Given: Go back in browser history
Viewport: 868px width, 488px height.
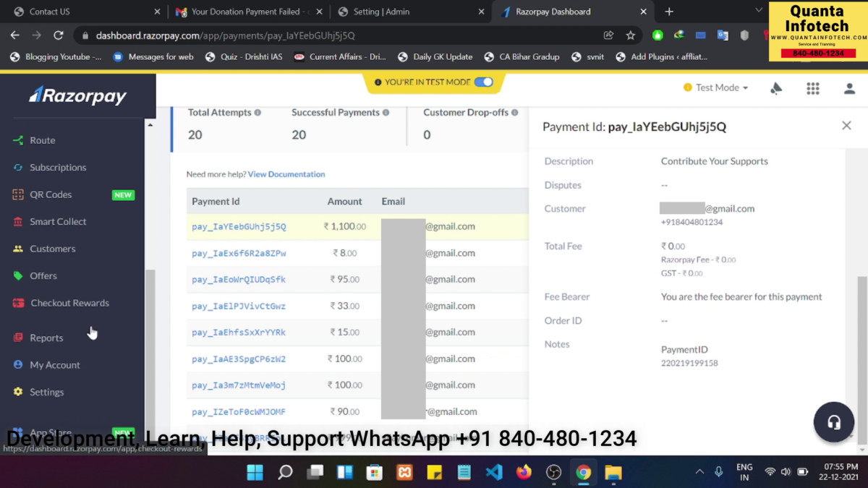Looking at the screenshot, I should (x=14, y=35).
